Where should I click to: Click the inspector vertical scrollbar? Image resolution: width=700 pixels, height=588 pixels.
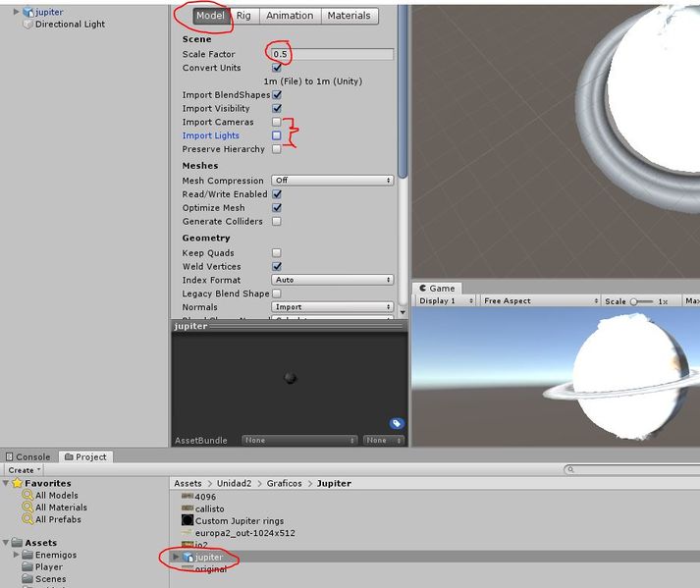click(x=403, y=91)
